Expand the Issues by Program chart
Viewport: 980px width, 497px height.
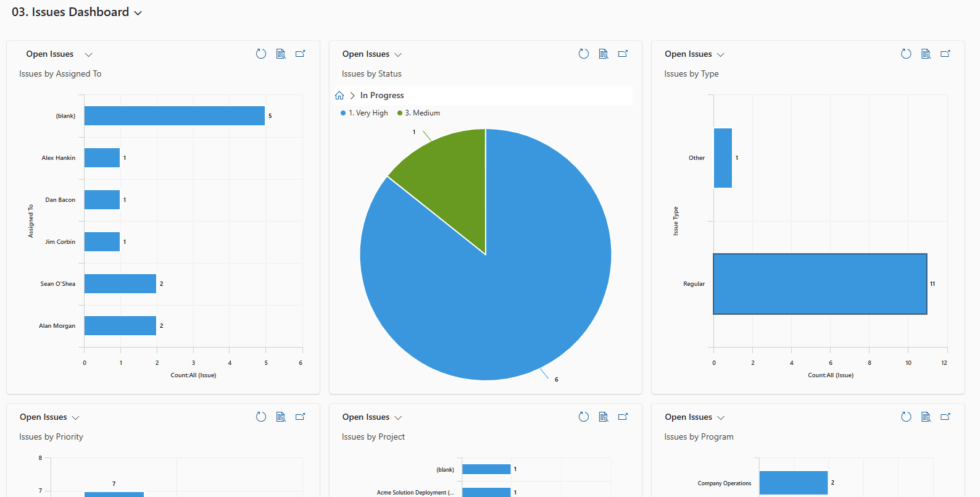click(945, 417)
